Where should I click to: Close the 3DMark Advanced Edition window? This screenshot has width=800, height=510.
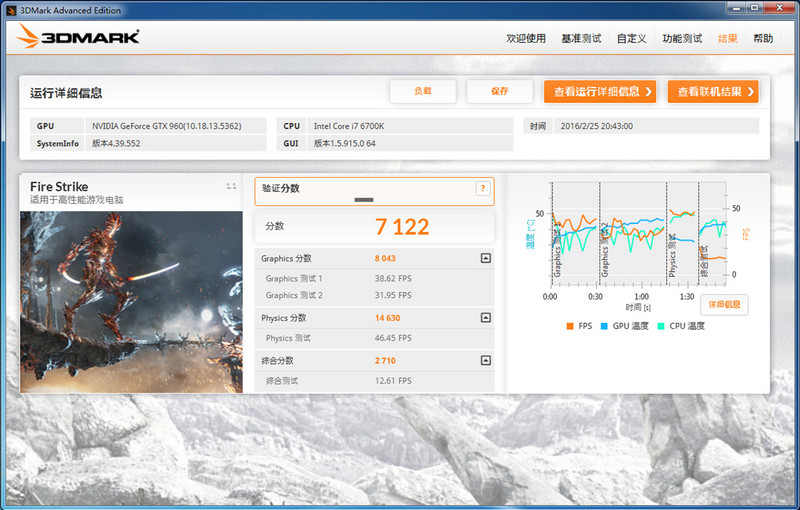pos(780,8)
